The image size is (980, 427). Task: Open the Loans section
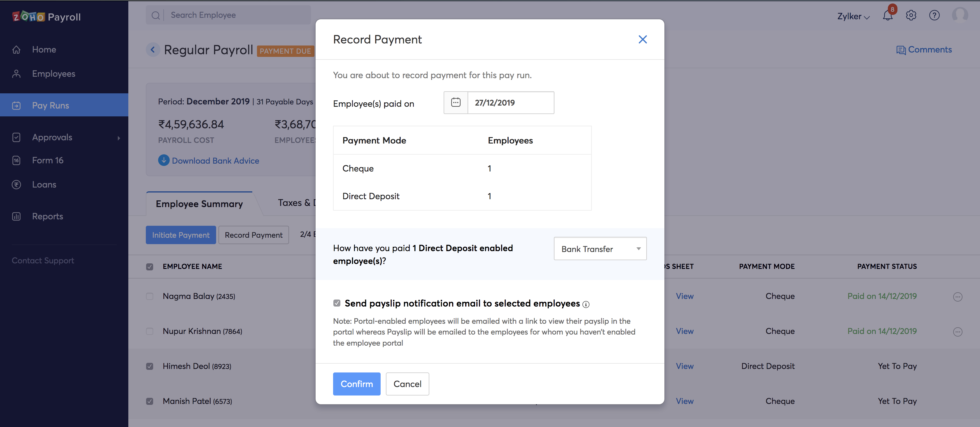pos(44,185)
